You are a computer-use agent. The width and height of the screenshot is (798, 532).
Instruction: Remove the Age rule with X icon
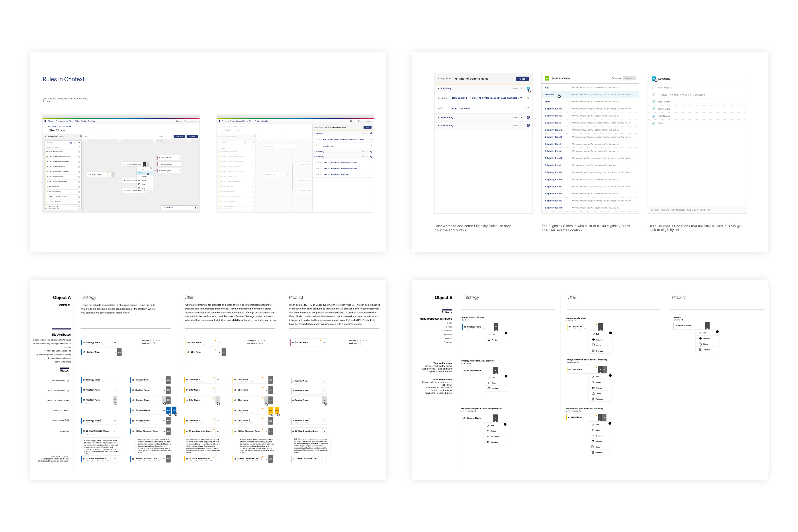(528, 108)
